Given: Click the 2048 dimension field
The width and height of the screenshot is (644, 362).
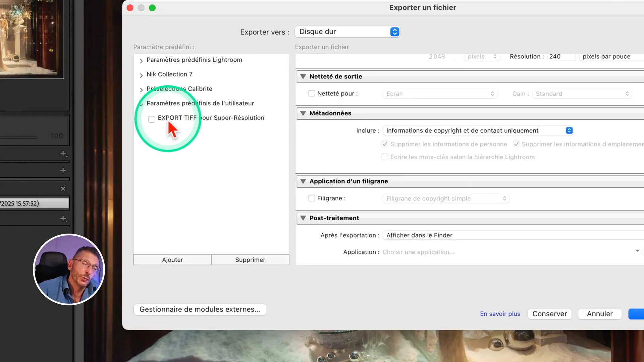Looking at the screenshot, I should 441,56.
